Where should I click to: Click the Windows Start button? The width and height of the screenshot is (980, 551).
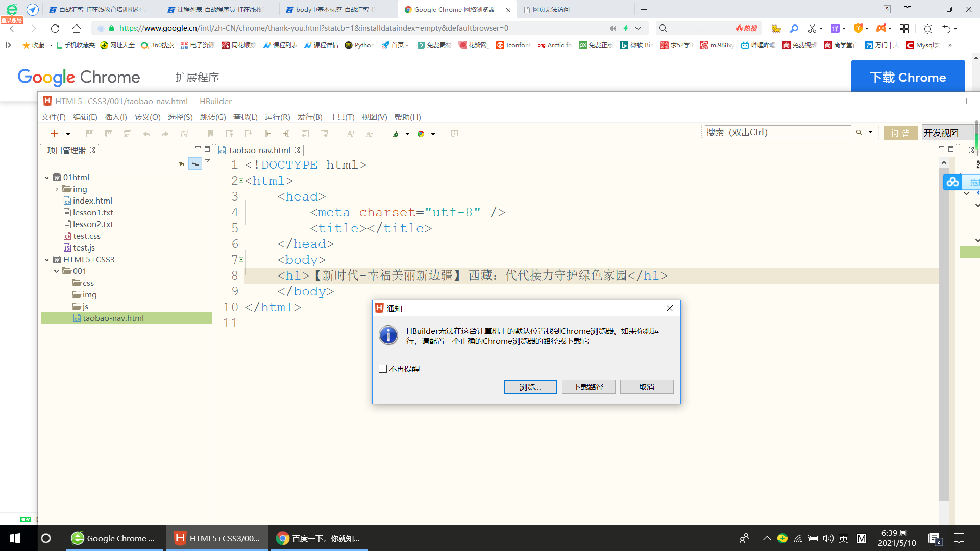[x=15, y=538]
